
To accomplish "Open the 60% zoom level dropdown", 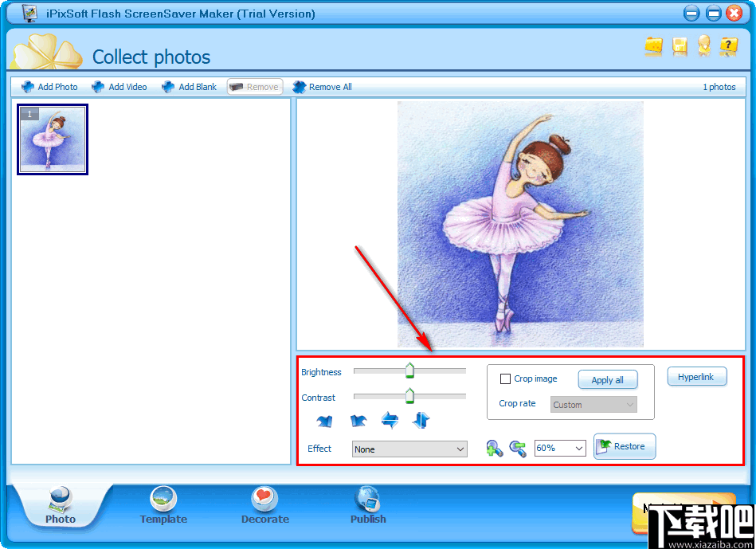I will 560,448.
